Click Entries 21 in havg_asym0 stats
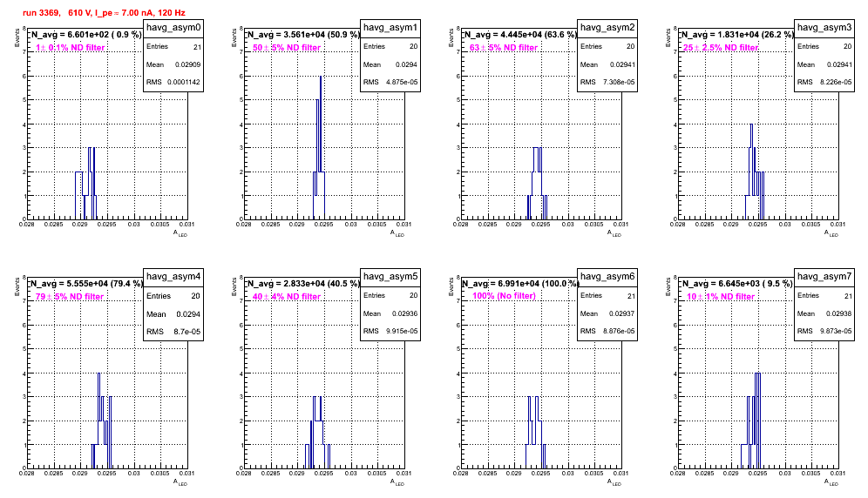 173,47
